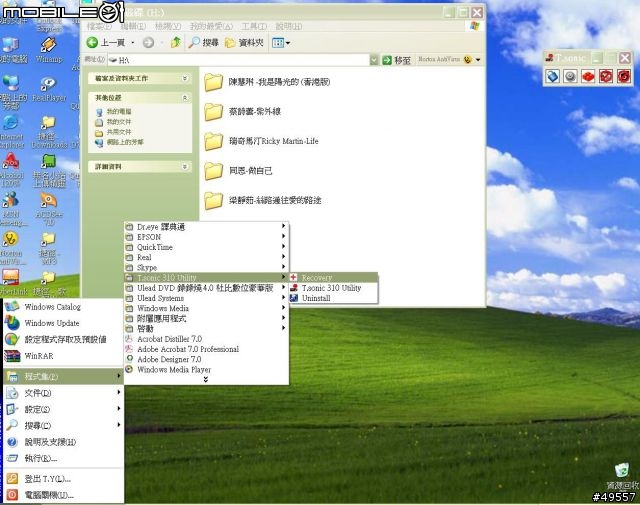Select the Ricky Martin-Life folder
Image resolution: width=640 pixels, height=505 pixels.
261,141
